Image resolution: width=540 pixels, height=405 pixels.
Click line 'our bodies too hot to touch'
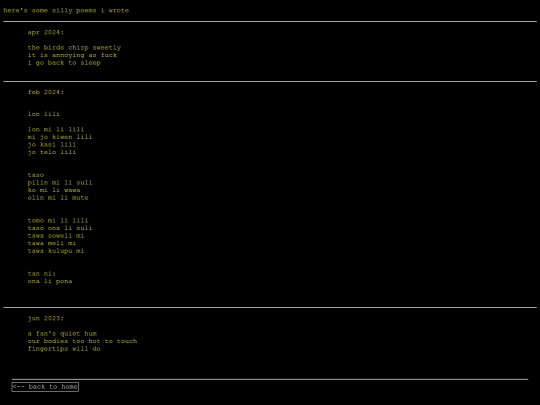click(x=83, y=341)
